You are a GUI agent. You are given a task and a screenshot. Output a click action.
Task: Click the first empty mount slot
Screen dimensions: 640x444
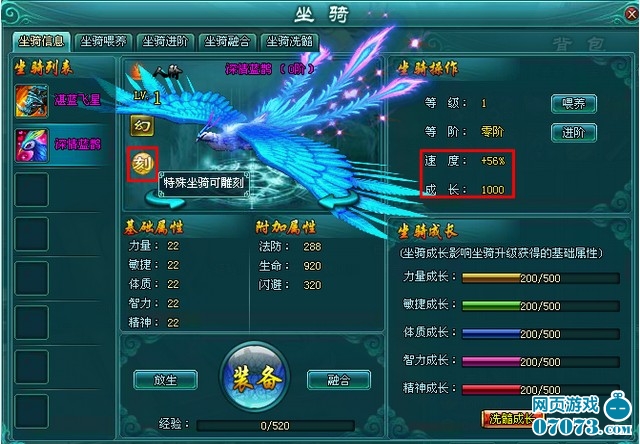[32, 189]
